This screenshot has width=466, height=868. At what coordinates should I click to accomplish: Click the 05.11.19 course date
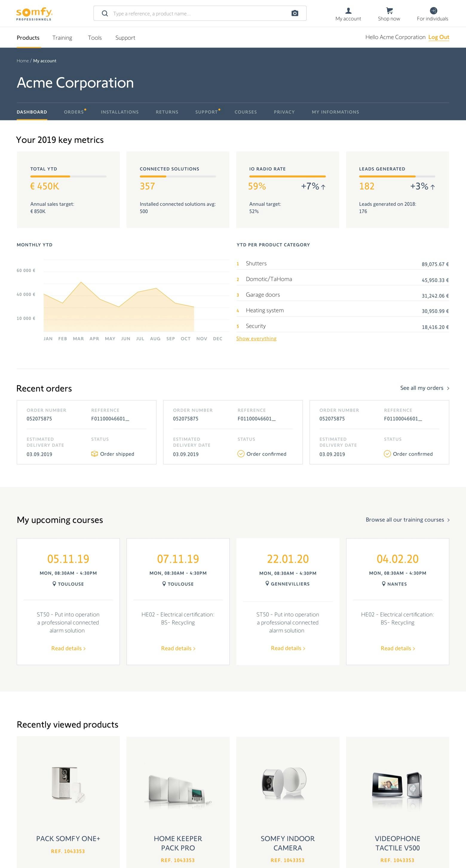68,559
